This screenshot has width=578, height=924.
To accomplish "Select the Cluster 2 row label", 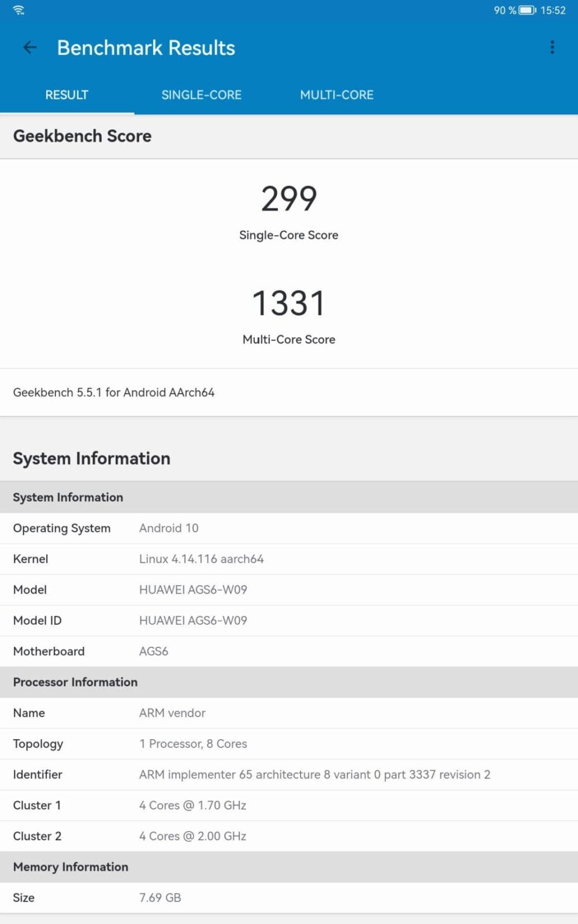I will [x=37, y=836].
